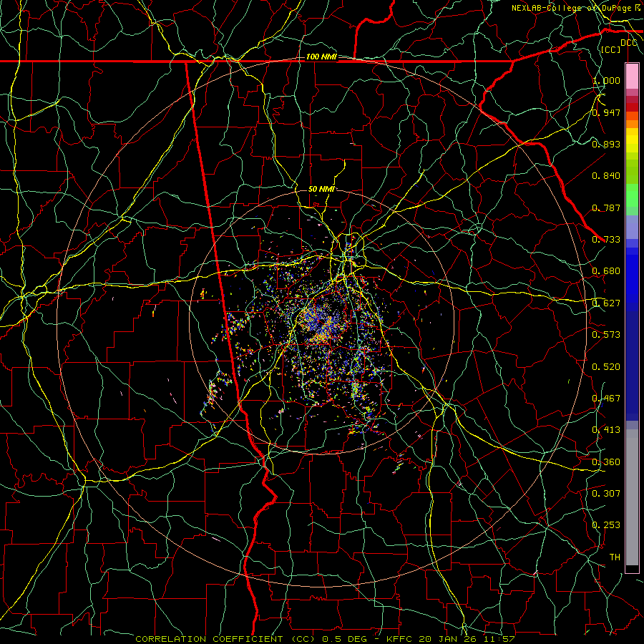644x644 pixels.
Task: Select the 0.627 scale value
Action: (x=606, y=303)
